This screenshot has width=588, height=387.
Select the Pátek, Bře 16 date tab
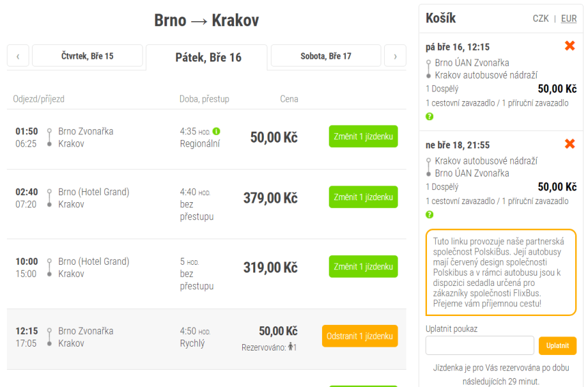coord(208,58)
